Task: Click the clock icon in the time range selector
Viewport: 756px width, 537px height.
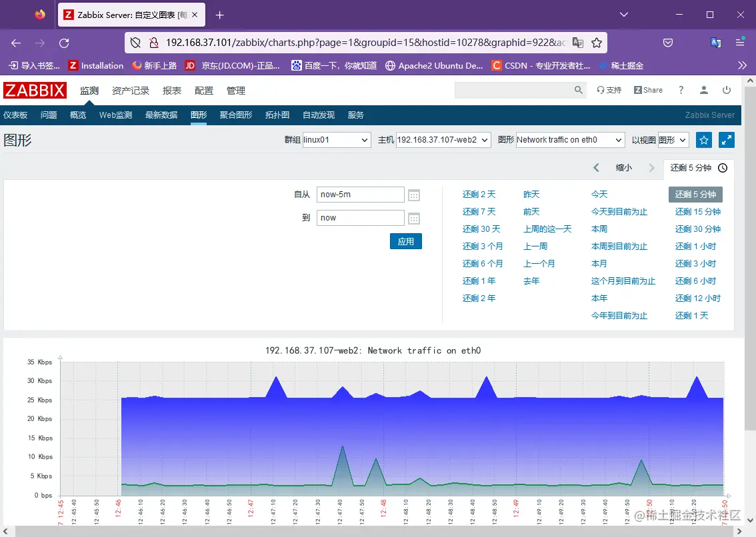Action: [x=722, y=168]
